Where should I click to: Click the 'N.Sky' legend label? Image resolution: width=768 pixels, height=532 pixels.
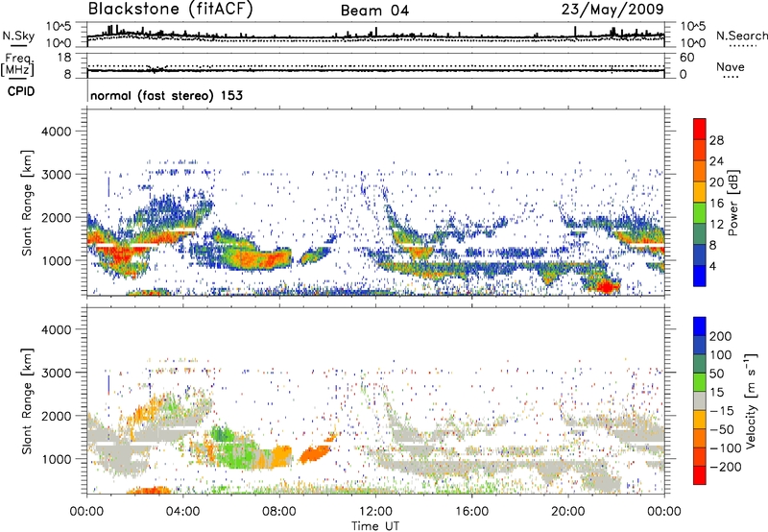point(18,36)
